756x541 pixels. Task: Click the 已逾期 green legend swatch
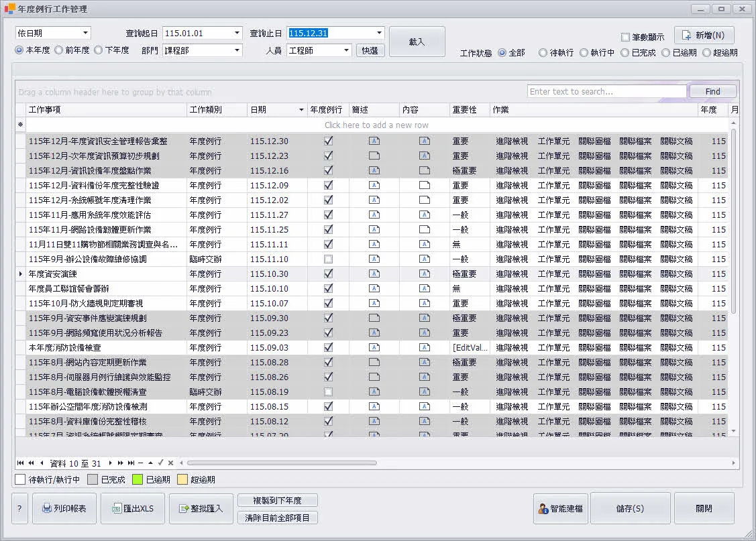138,479
